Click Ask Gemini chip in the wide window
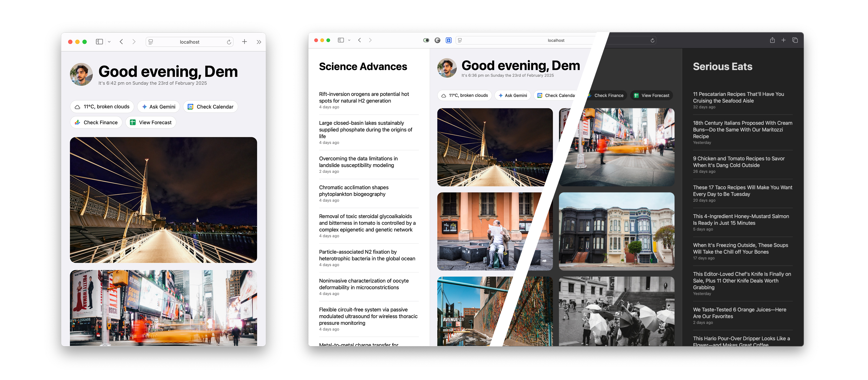Viewport: 868px width, 380px height. [512, 95]
